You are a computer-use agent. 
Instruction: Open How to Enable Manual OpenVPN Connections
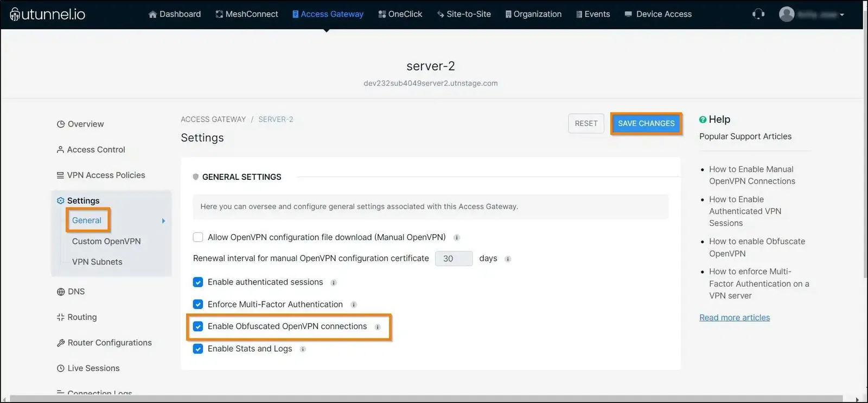(752, 175)
